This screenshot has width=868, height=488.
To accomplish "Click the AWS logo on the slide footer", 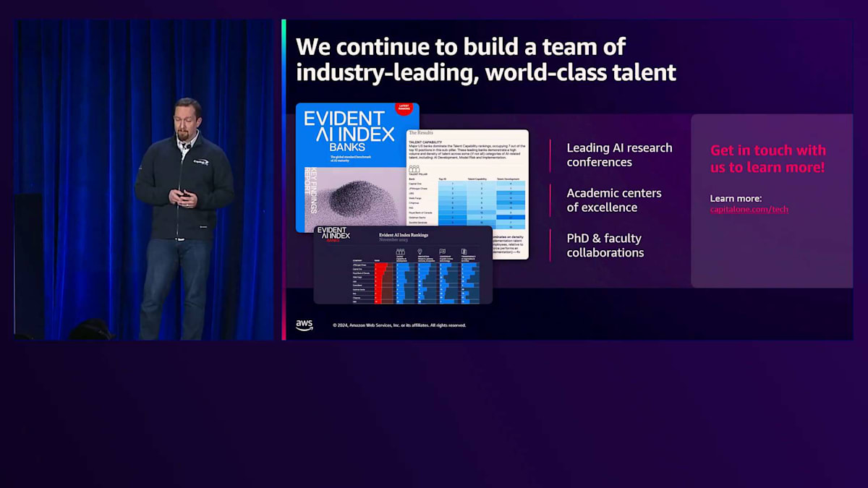I will point(305,325).
